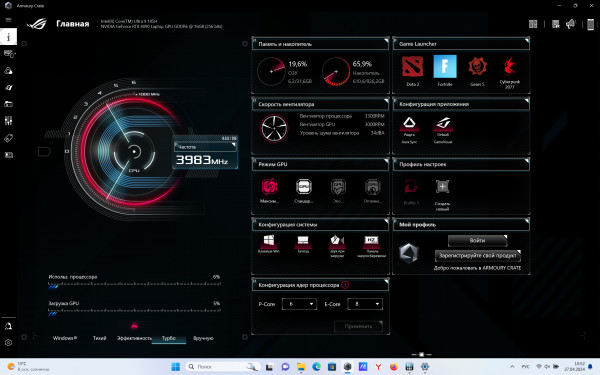This screenshot has height=375, width=600.
Task: Switch to Турбо mode
Action: (x=169, y=338)
